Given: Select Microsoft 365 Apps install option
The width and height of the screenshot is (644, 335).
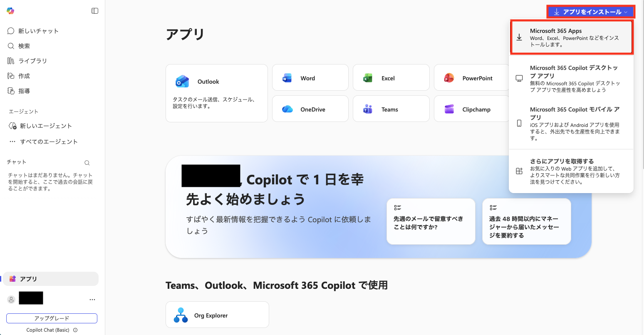Looking at the screenshot, I should (572, 37).
